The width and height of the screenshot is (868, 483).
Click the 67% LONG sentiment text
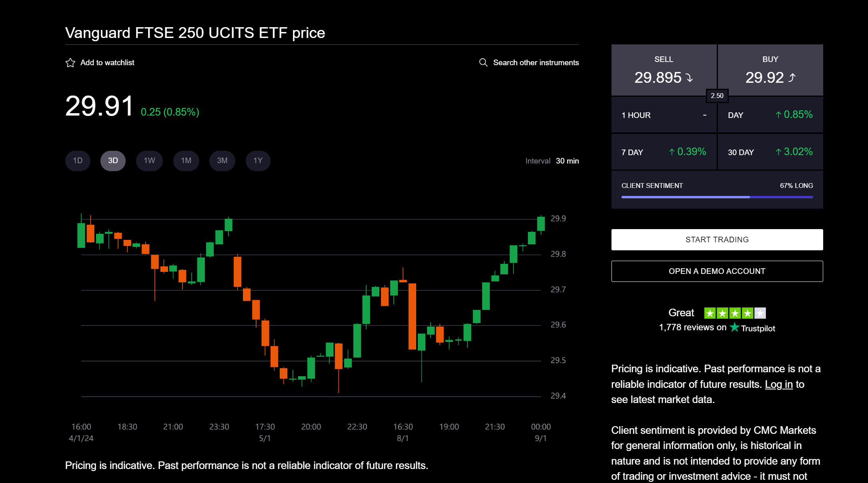(x=796, y=186)
